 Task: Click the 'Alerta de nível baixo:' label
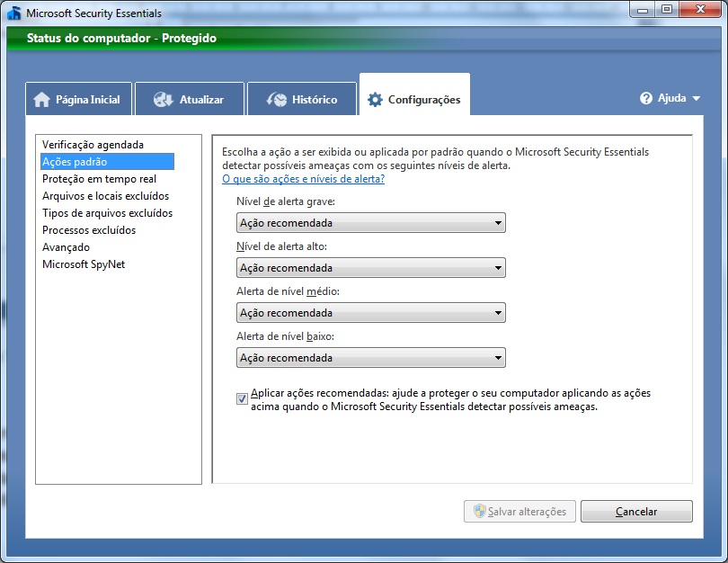pos(285,336)
